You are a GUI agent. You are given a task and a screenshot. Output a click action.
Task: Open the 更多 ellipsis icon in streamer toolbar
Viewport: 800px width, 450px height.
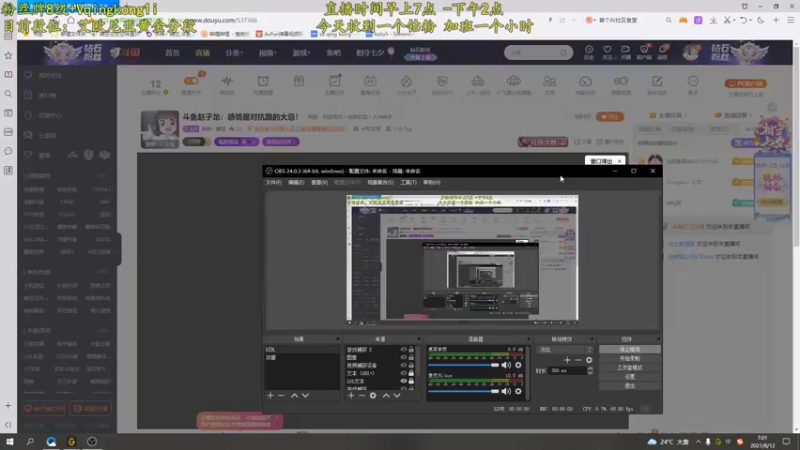pos(692,81)
